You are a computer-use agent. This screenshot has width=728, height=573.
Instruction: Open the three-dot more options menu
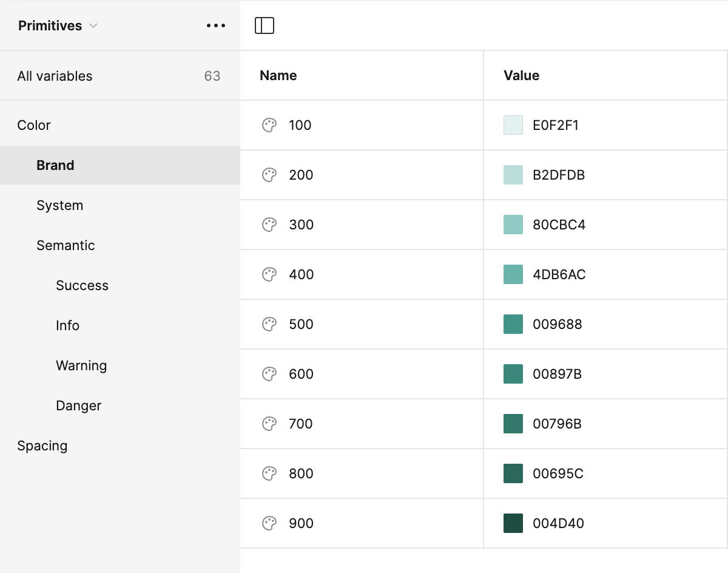(x=216, y=25)
